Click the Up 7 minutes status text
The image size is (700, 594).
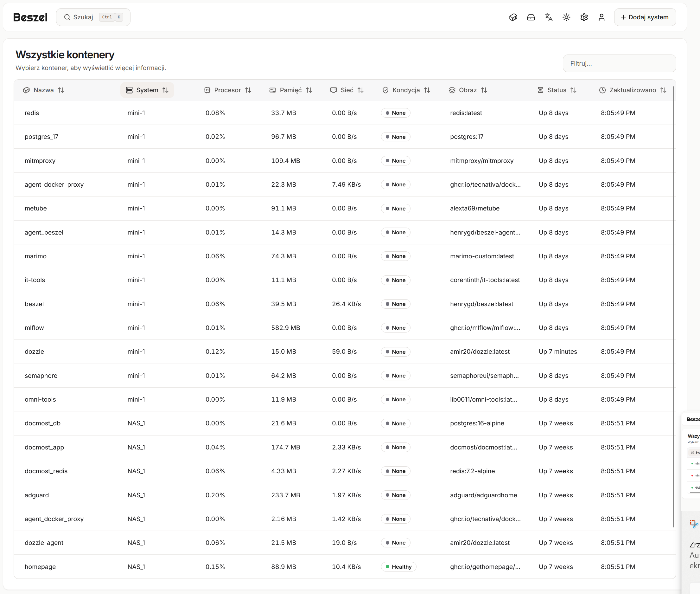click(x=558, y=352)
